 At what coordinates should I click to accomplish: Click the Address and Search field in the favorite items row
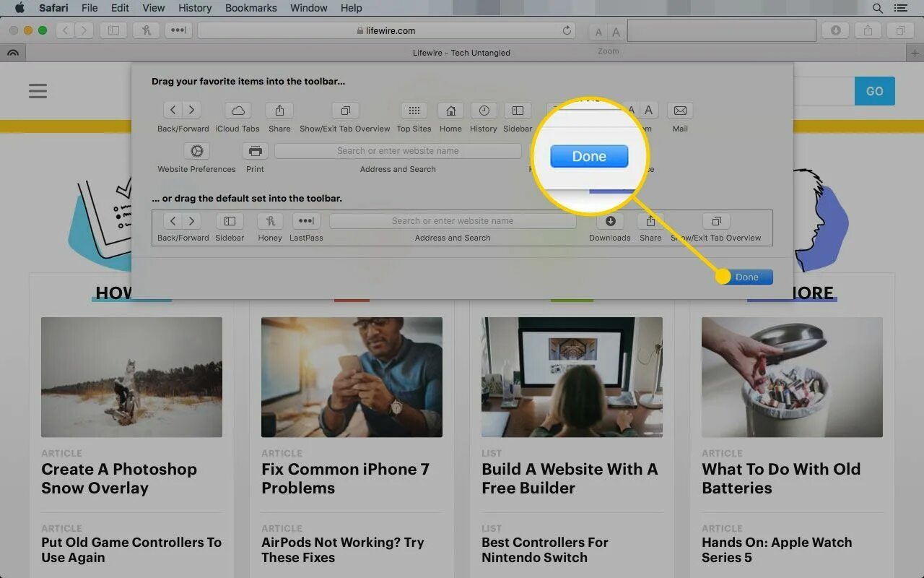coord(398,151)
